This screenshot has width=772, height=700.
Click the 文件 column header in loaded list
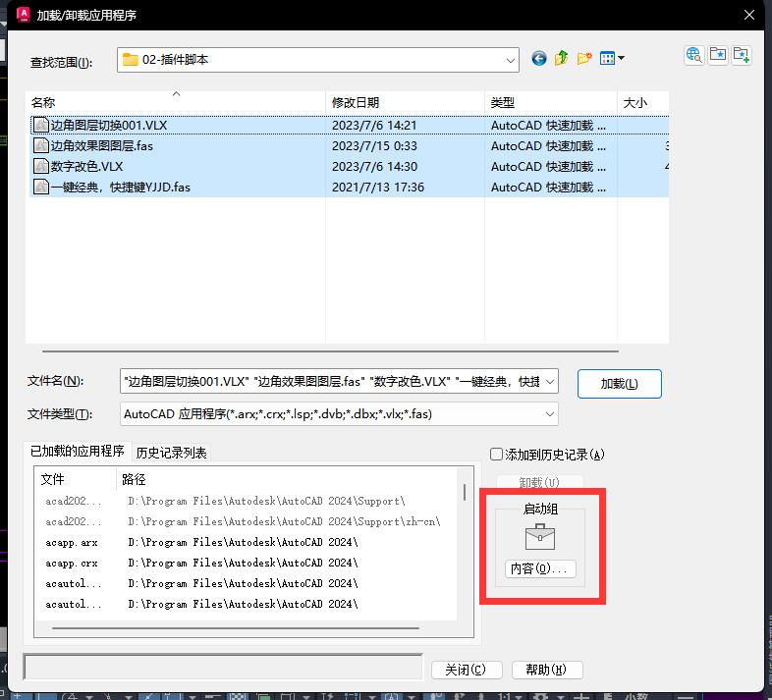[75, 479]
